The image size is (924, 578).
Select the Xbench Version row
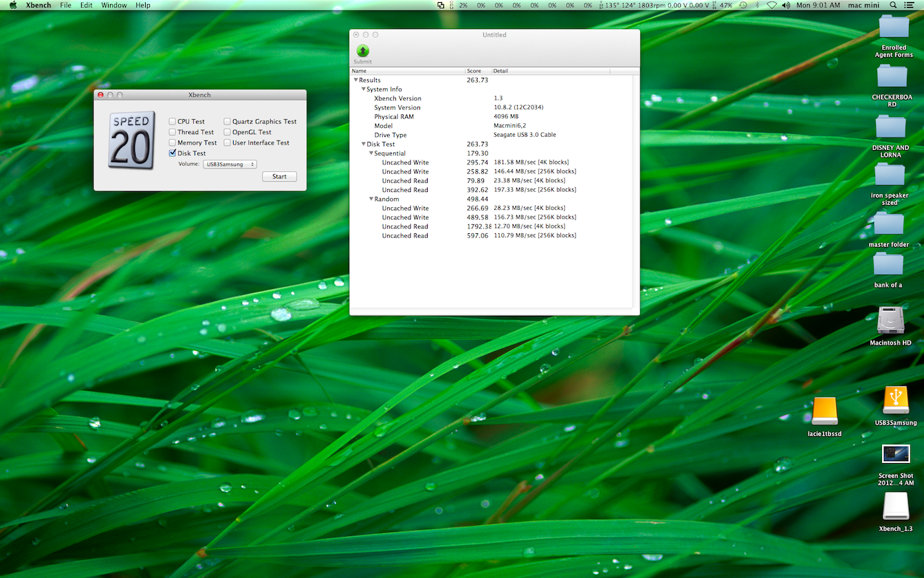(x=492, y=98)
